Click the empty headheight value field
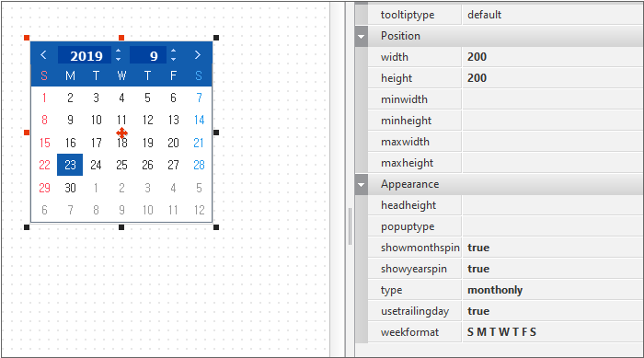Screen dimensions: 644x358 553,205
